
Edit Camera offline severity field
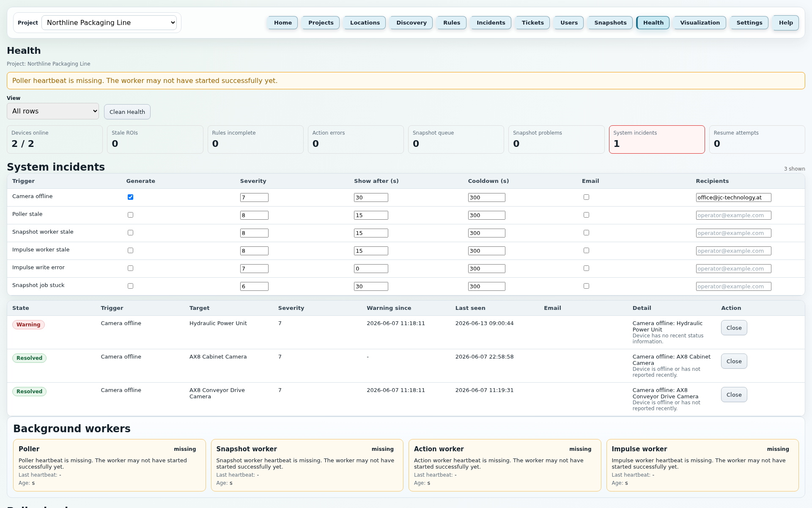click(254, 197)
